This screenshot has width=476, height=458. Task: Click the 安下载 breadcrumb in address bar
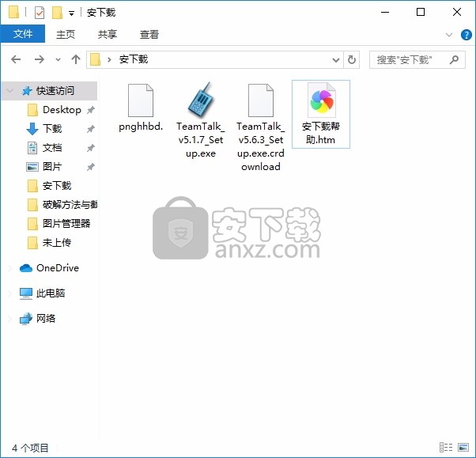[134, 59]
